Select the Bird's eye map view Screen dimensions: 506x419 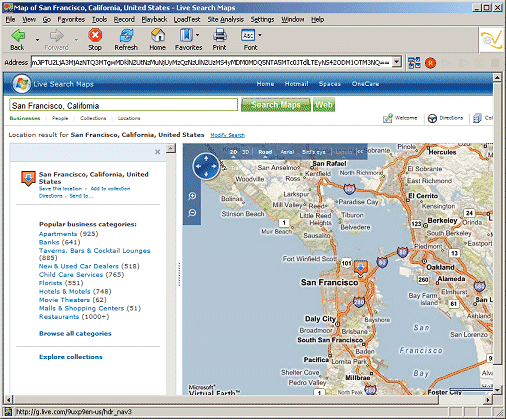coord(313,152)
